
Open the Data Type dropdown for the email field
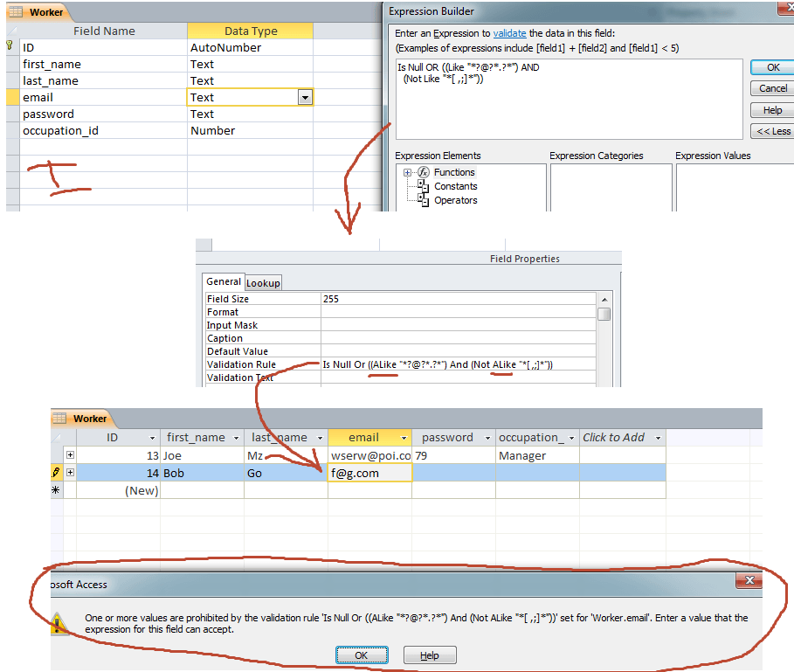[304, 98]
